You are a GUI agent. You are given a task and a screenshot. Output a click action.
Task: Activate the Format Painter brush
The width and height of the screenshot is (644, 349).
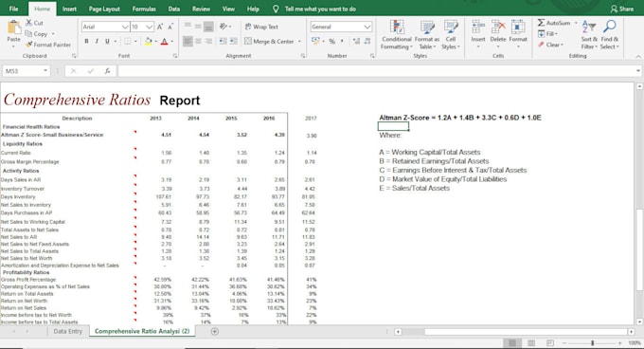pos(28,45)
